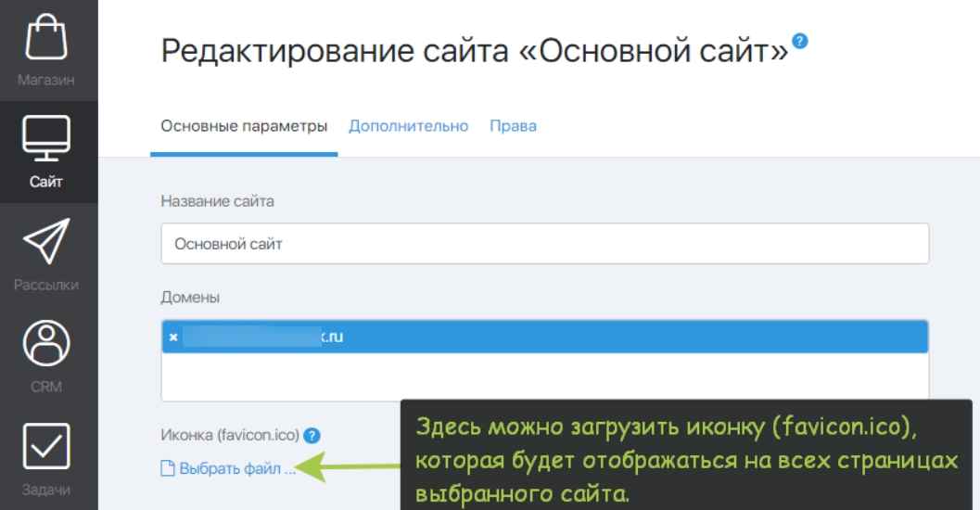The width and height of the screenshot is (980, 510).
Task: Click the Название сайта field label
Action: (x=218, y=200)
